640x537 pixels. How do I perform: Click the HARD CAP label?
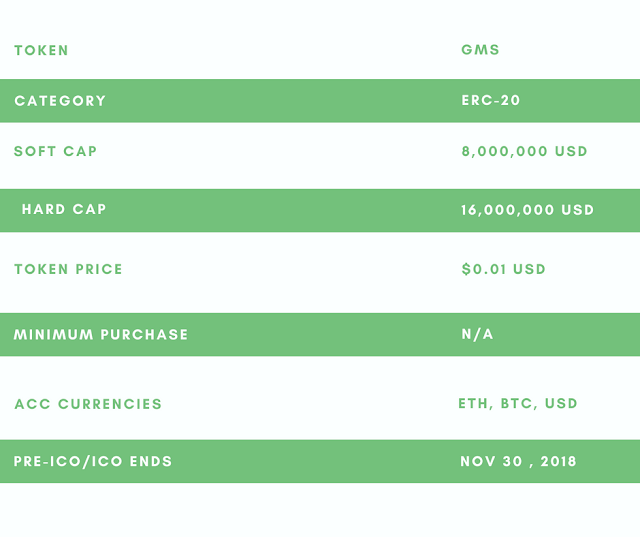coord(64,210)
